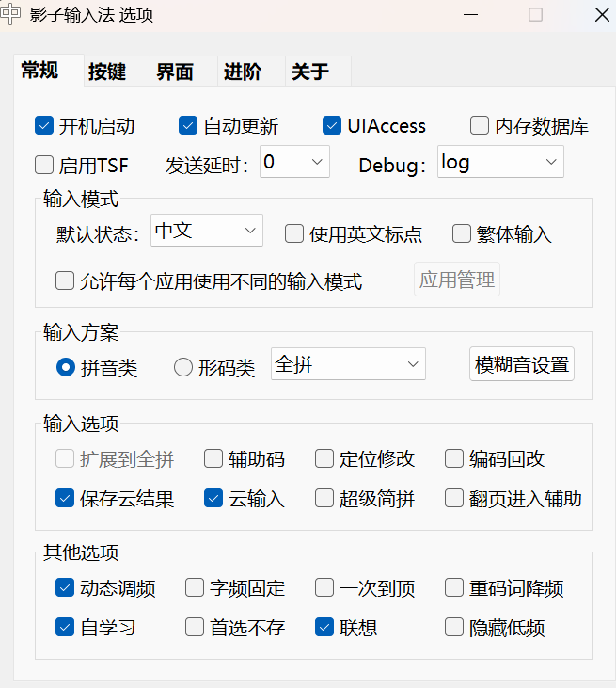Expand the 默认状态 中文 dropdown

207,230
